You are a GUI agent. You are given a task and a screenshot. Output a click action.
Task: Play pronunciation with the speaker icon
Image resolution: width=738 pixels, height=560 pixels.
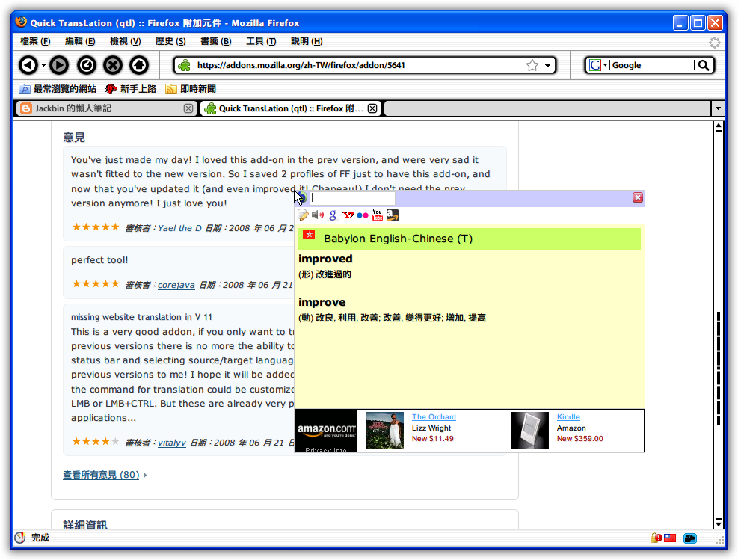point(318,215)
